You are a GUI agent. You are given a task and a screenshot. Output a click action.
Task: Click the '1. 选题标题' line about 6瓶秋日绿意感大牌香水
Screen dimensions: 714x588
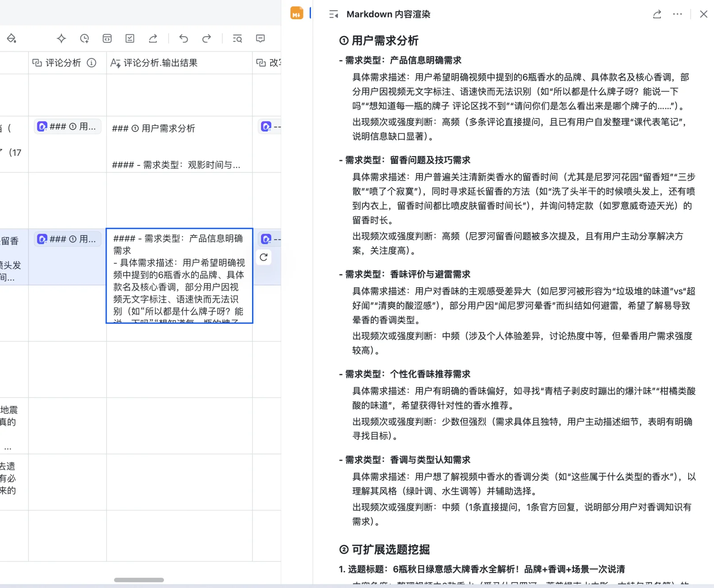(x=482, y=569)
